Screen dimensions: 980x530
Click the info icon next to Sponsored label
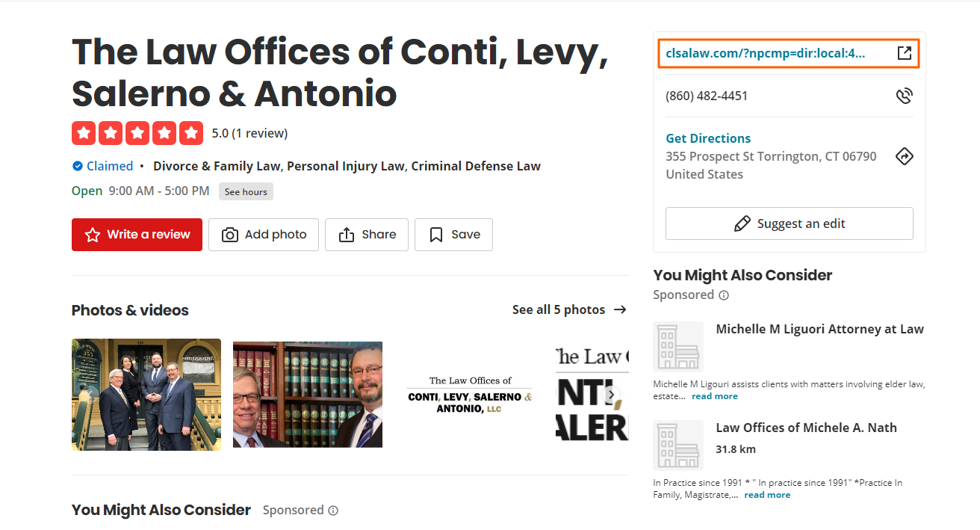click(723, 295)
